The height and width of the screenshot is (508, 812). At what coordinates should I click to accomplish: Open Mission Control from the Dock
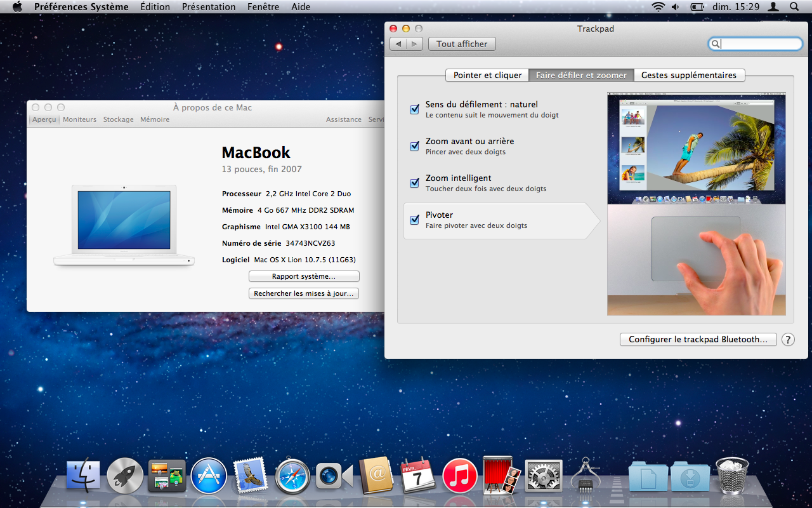167,476
